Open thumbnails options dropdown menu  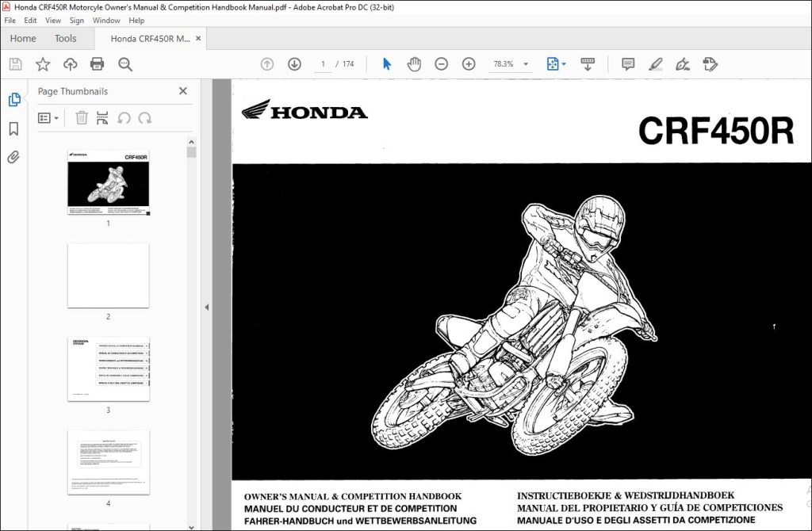click(x=48, y=118)
